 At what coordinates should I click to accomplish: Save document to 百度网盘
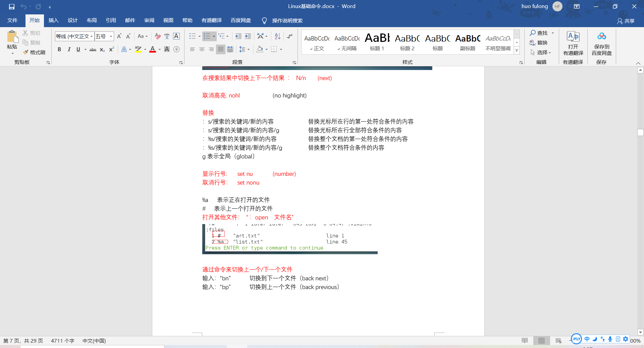pyautogui.click(x=601, y=44)
